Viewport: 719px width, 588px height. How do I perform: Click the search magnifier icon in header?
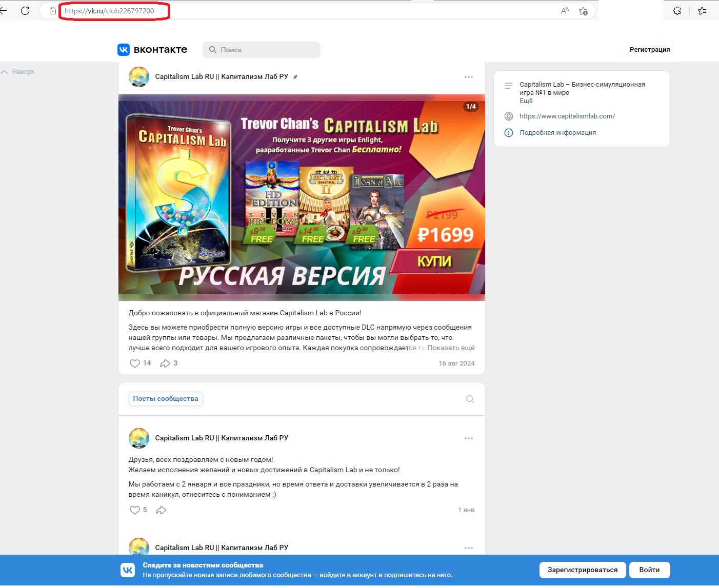(x=213, y=50)
